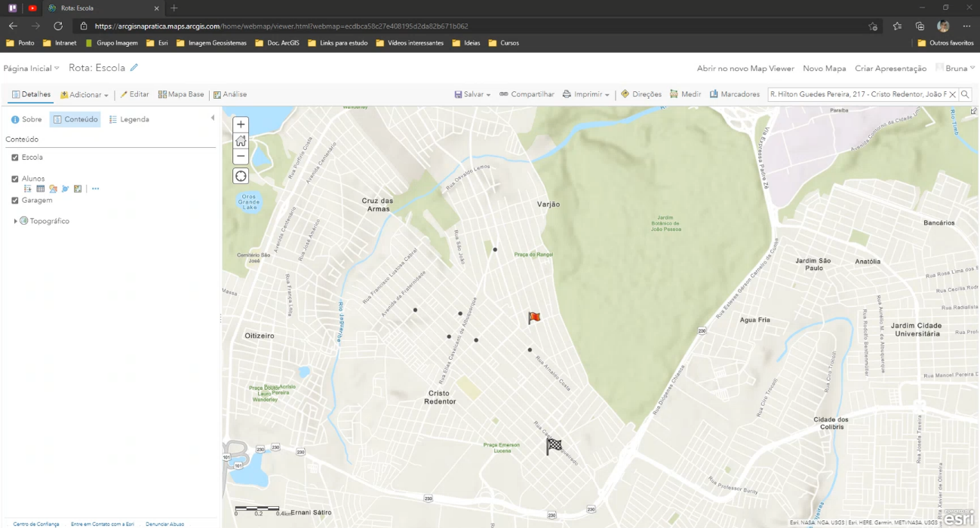This screenshot has height=528, width=980.
Task: Click the Compartilhar button
Action: point(527,94)
